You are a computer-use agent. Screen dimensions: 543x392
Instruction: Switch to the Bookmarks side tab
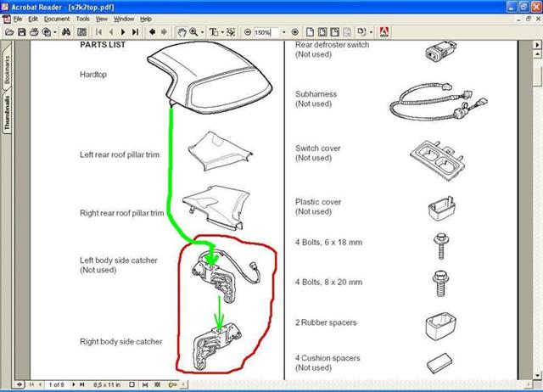[x=7, y=70]
